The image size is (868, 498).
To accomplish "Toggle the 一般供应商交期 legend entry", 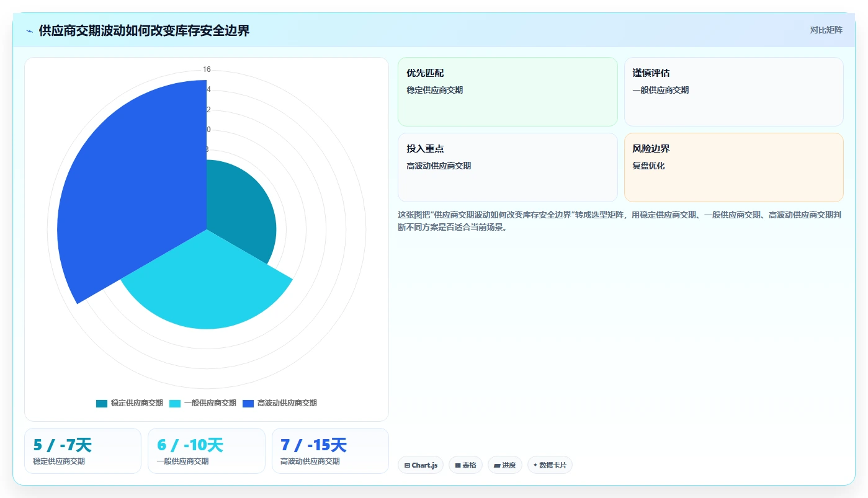I will coord(202,403).
